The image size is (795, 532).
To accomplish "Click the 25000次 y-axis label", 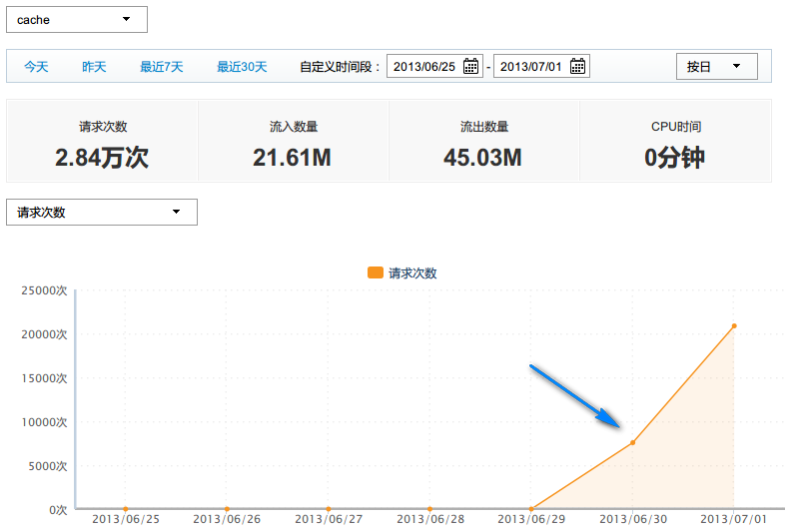I will [44, 290].
